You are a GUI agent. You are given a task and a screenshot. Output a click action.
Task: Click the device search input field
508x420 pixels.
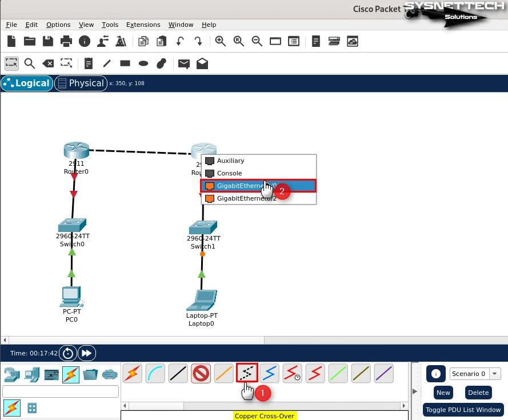point(61,391)
